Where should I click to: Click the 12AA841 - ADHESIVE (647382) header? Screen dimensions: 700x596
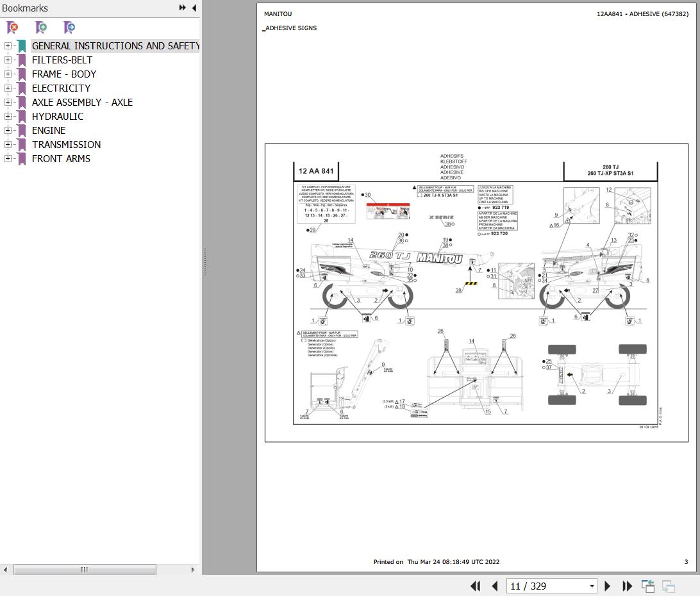(642, 14)
